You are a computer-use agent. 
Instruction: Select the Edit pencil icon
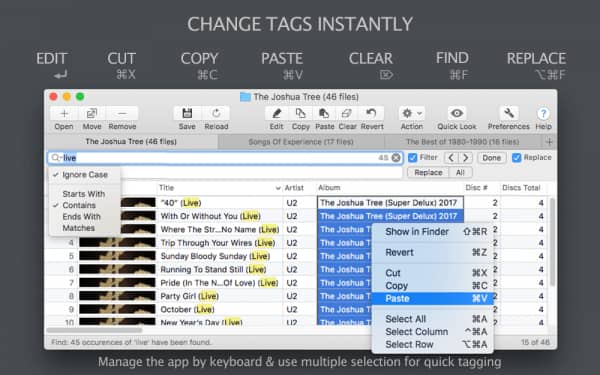[276, 113]
